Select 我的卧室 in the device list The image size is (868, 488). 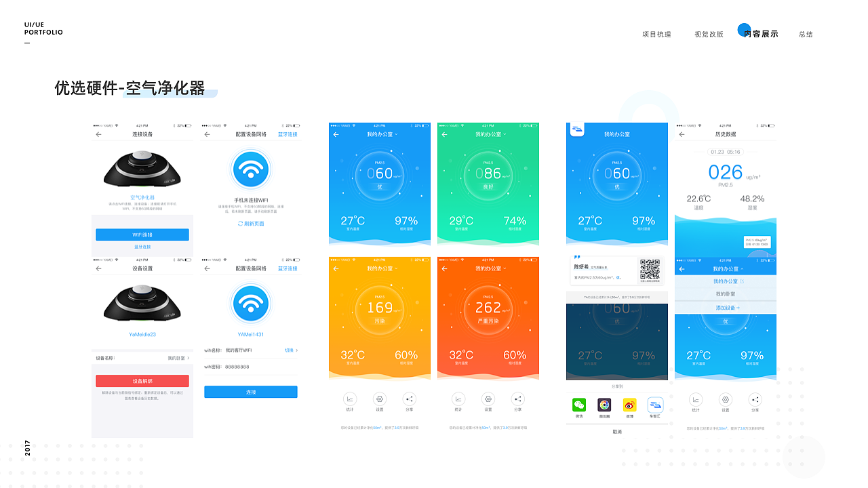coord(726,294)
